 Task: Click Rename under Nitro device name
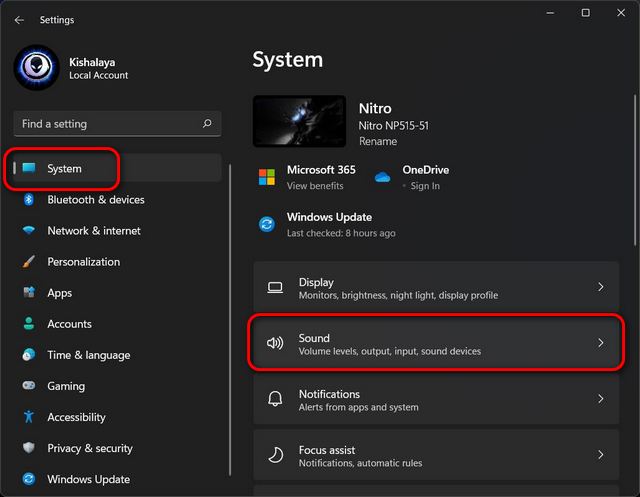(x=377, y=142)
